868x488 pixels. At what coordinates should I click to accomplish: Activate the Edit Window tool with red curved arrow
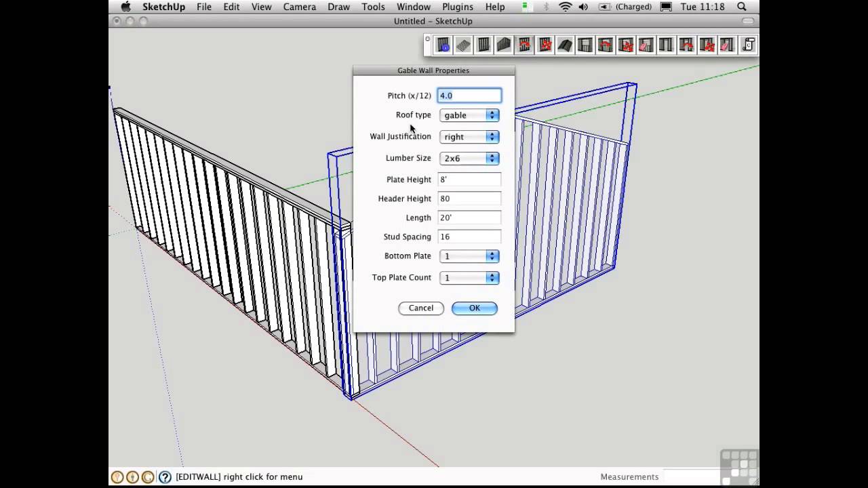[606, 45]
